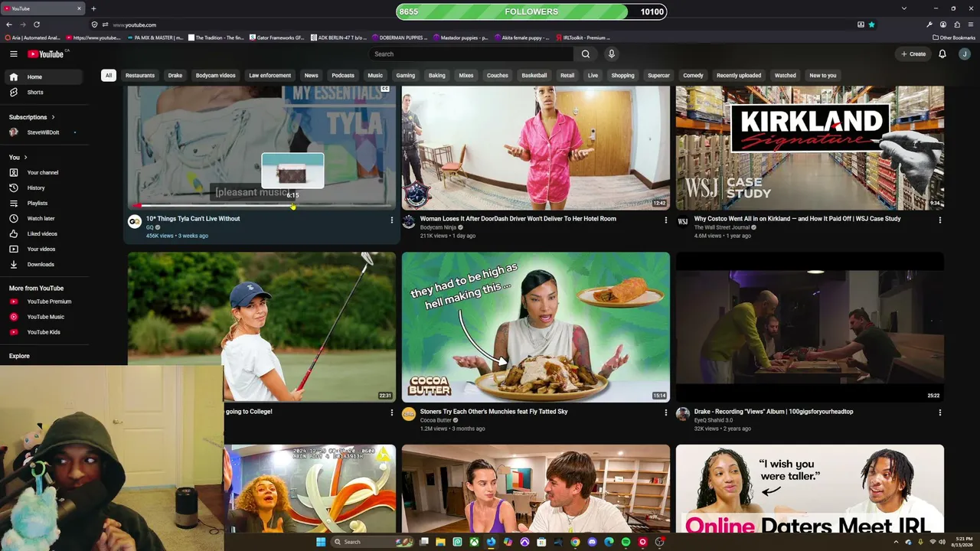
Task: Open options menu for Drake Views video
Action: click(x=939, y=413)
